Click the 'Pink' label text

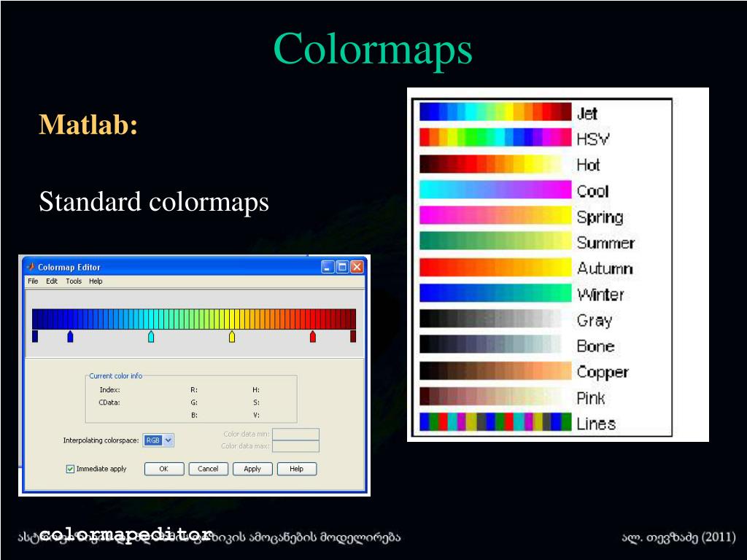pyautogui.click(x=591, y=397)
